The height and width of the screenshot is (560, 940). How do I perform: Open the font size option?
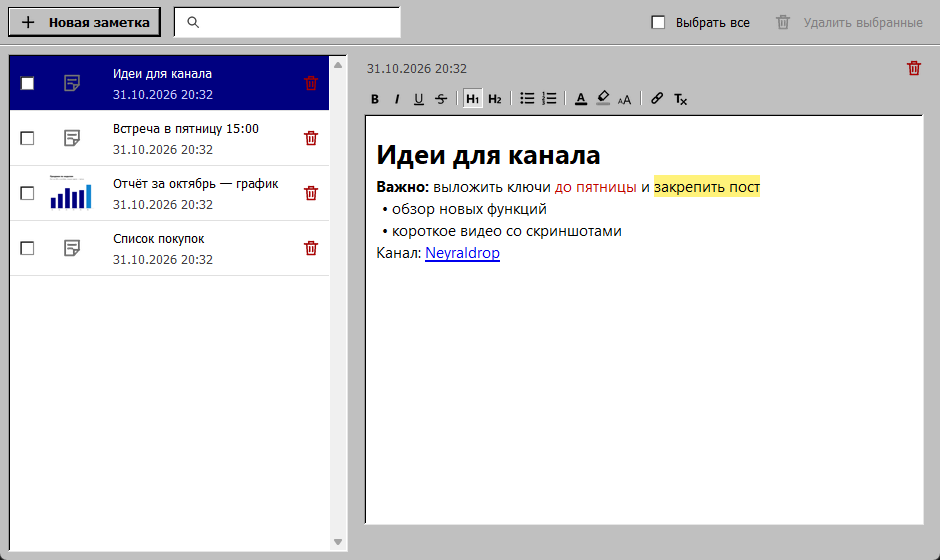[625, 100]
